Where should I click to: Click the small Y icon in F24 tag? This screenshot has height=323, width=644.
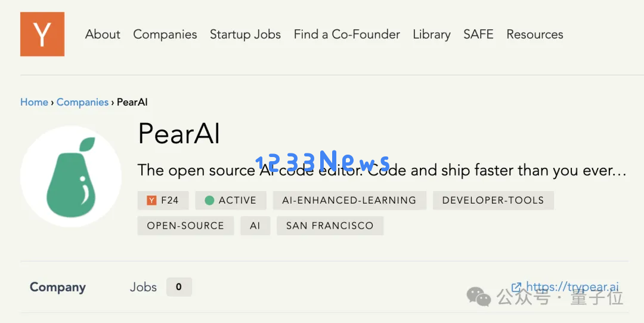coord(151,201)
